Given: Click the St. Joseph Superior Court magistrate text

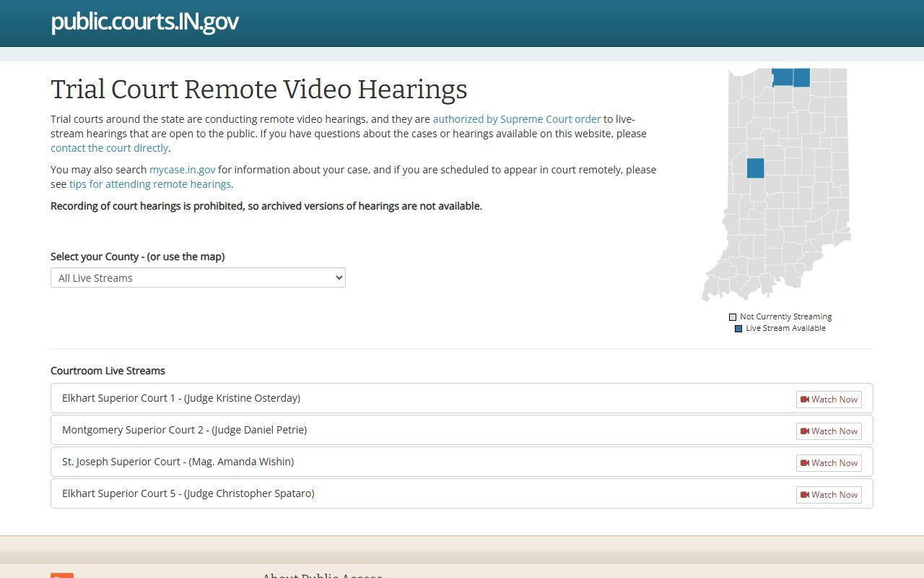Looking at the screenshot, I should tap(178, 462).
